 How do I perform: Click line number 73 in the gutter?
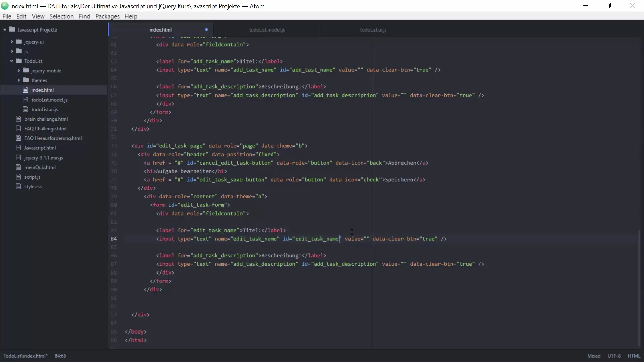pos(114,146)
